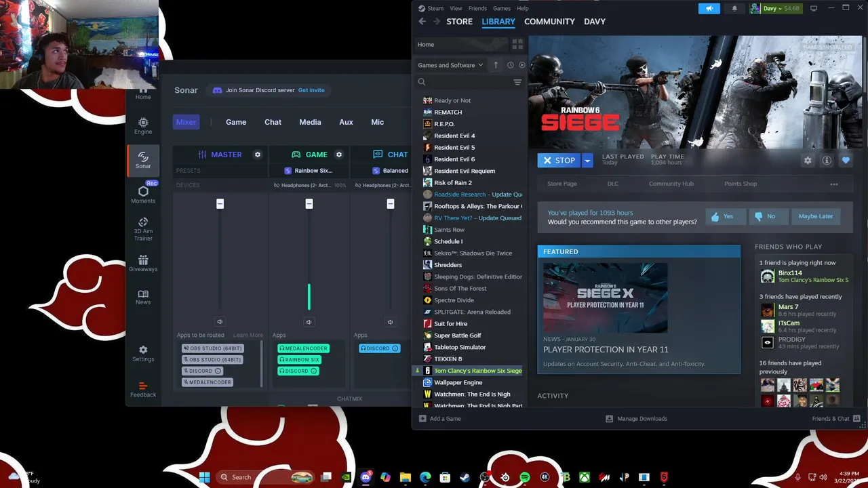Switch Steam library to grid view
Viewport: 868px width, 488px height.
pyautogui.click(x=517, y=45)
